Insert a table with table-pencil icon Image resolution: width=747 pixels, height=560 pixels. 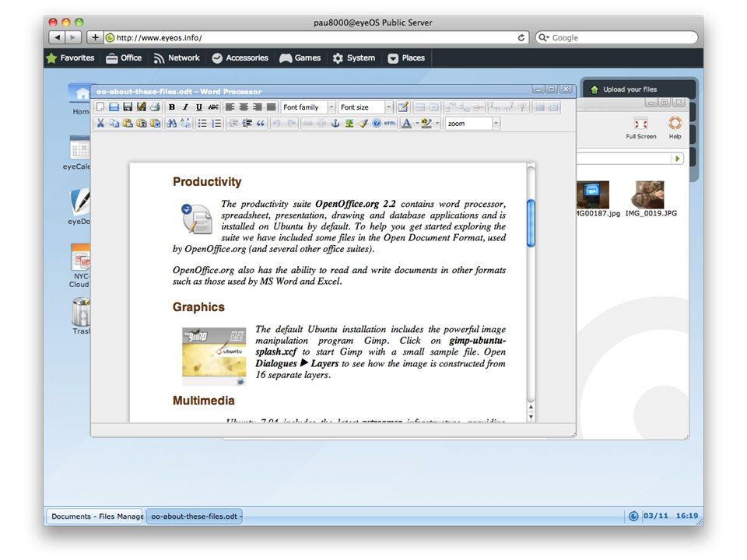[403, 107]
